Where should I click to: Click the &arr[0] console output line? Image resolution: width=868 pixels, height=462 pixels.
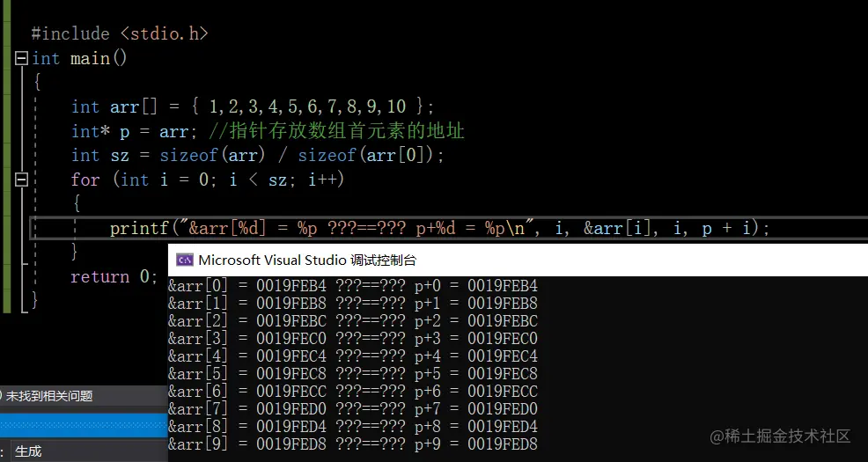point(353,285)
